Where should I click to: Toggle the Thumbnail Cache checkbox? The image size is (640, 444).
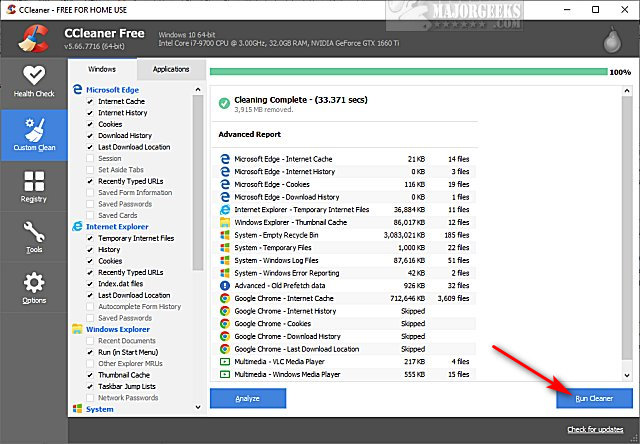tap(90, 375)
